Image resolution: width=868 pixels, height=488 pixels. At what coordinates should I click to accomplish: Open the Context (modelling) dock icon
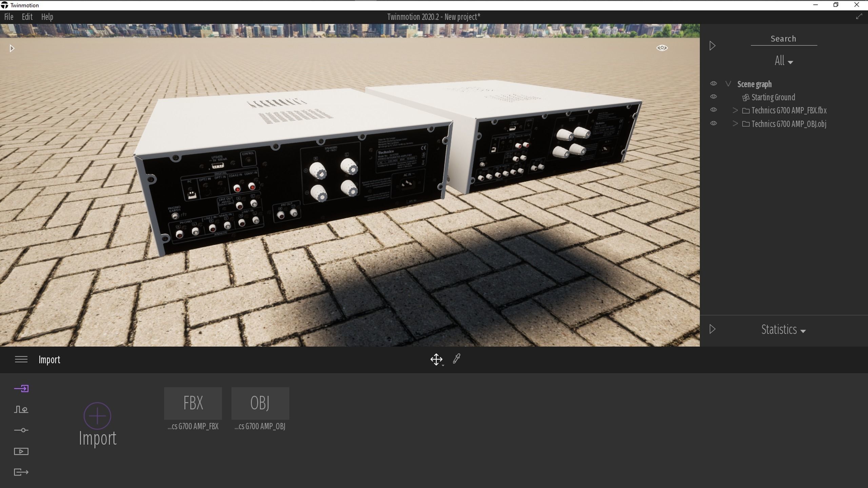[21, 409]
